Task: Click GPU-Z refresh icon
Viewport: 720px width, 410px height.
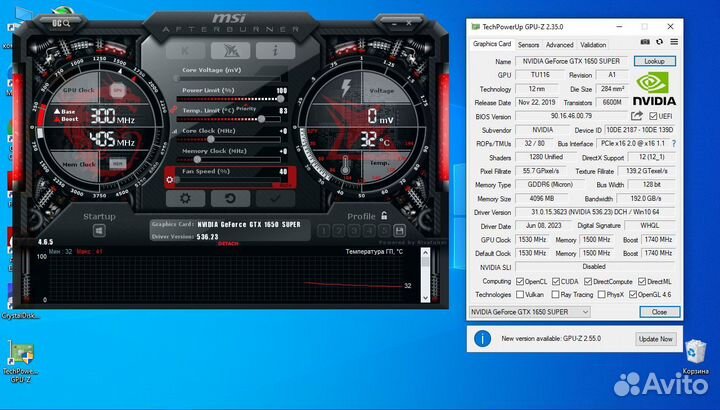Action: pyautogui.click(x=659, y=42)
